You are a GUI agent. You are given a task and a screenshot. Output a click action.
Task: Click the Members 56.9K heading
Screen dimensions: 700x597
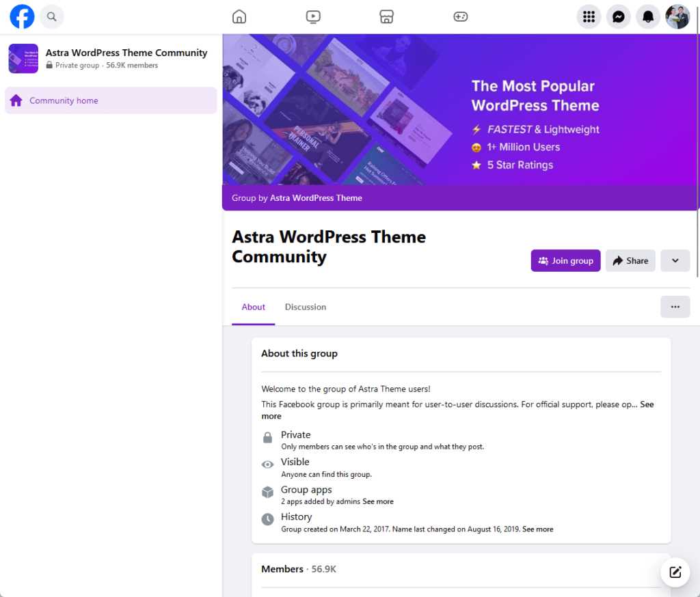pyautogui.click(x=299, y=569)
